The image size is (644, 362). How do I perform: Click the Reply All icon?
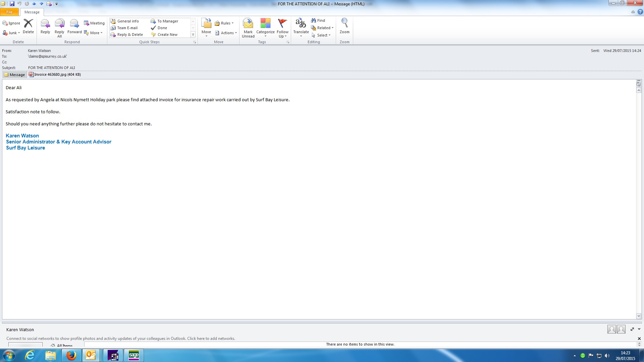[59, 23]
